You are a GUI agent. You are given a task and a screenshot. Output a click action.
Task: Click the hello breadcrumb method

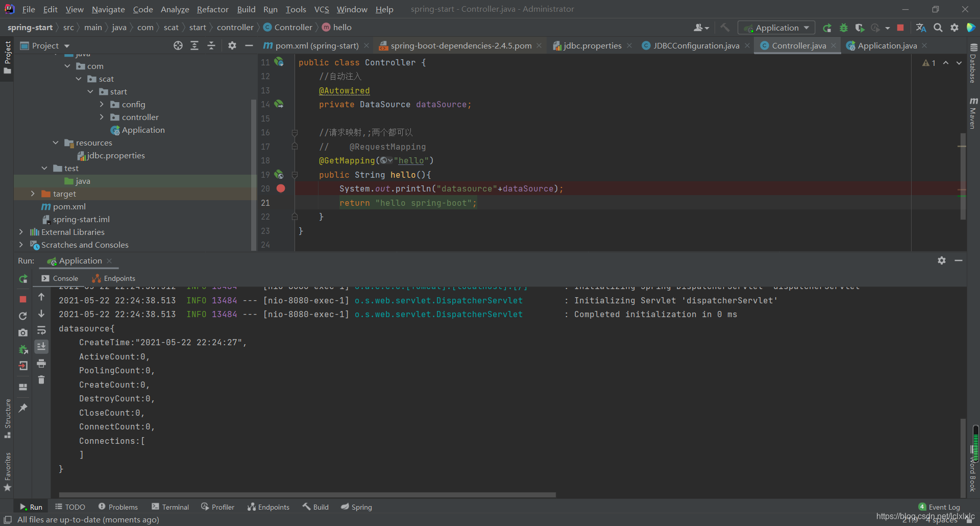pos(337,28)
